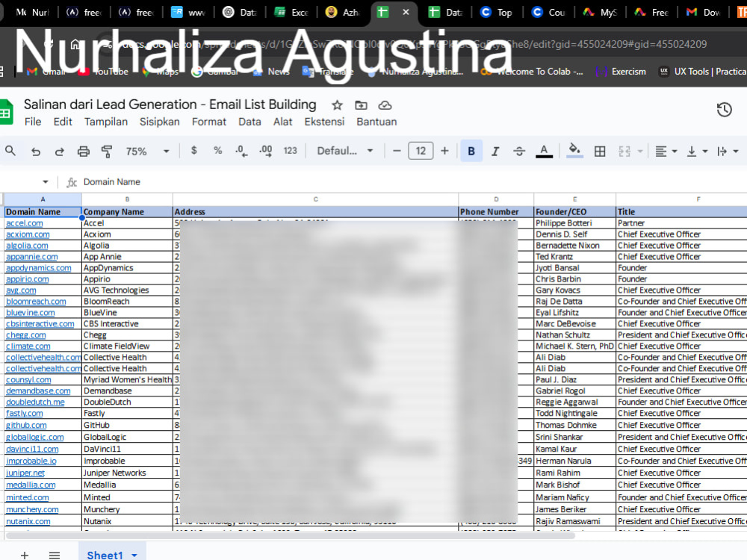
Task: Open horizontal align dropdown
Action: pos(666,152)
